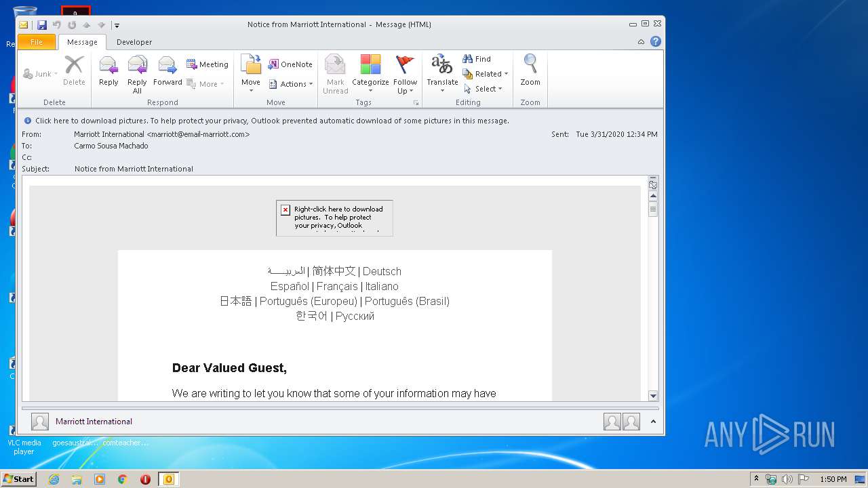
Task: Open the Categorize color menu
Action: pos(370,74)
